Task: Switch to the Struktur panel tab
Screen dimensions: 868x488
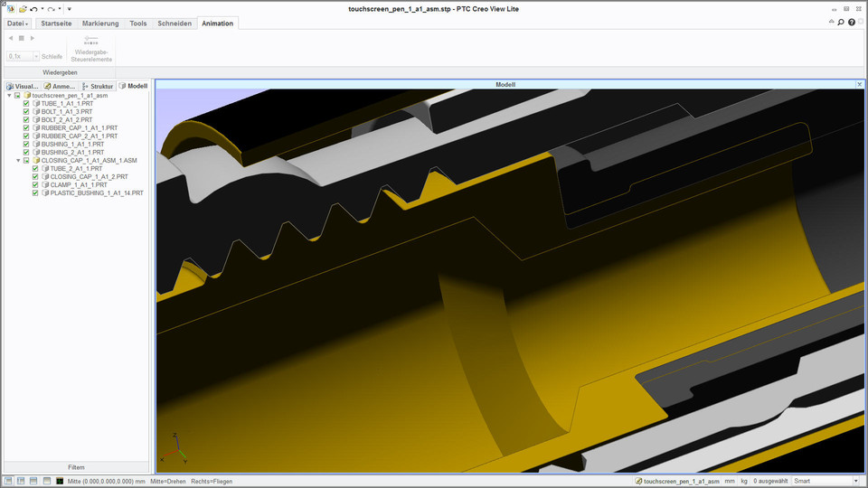Action: point(98,87)
